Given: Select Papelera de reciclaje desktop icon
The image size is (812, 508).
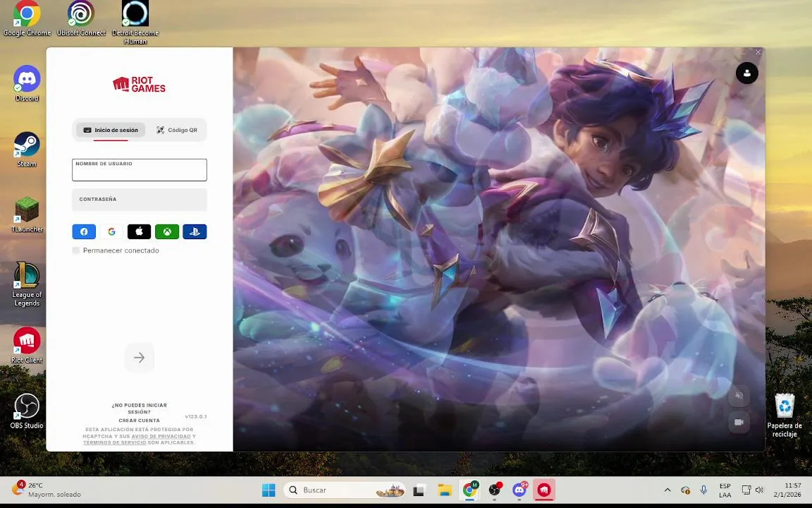Looking at the screenshot, I should [x=785, y=415].
